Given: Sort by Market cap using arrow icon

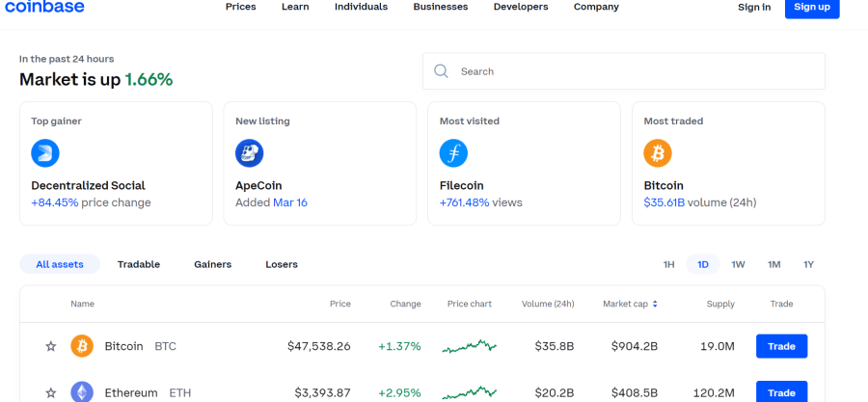Looking at the screenshot, I should 656,304.
